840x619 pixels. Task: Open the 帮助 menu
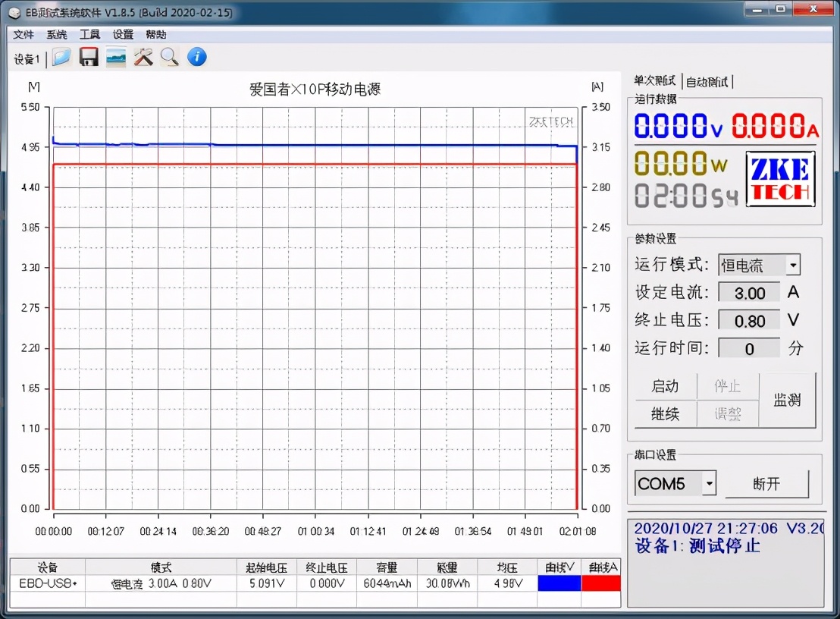click(156, 35)
